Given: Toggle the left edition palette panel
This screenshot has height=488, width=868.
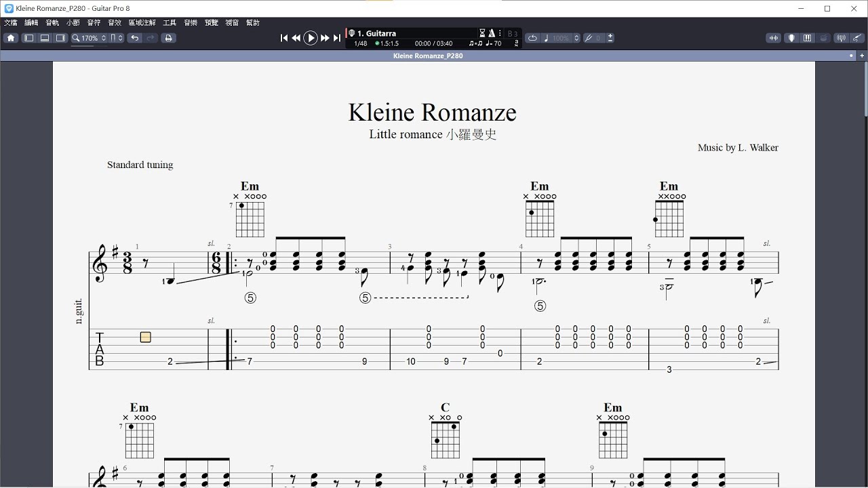Looking at the screenshot, I should point(29,38).
